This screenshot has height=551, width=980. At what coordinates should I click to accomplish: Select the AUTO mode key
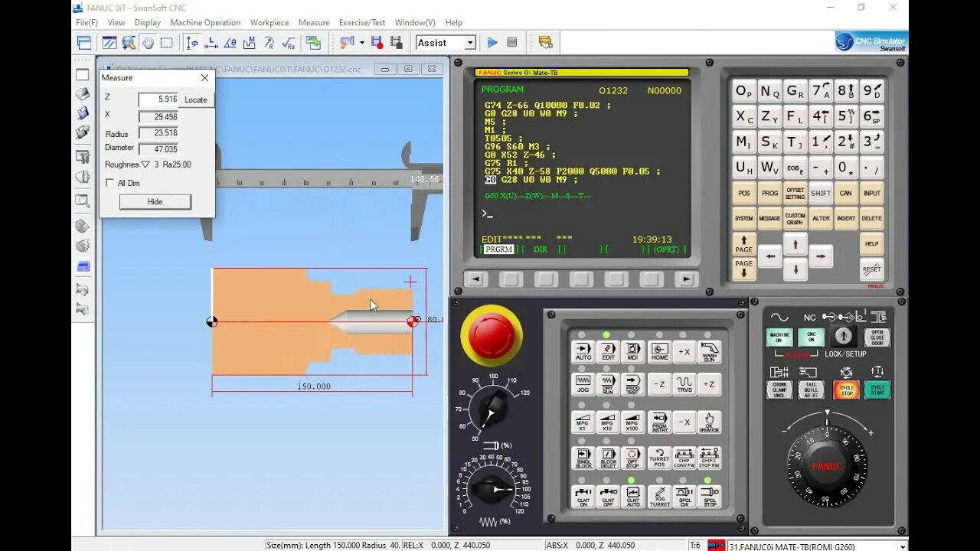tap(583, 351)
